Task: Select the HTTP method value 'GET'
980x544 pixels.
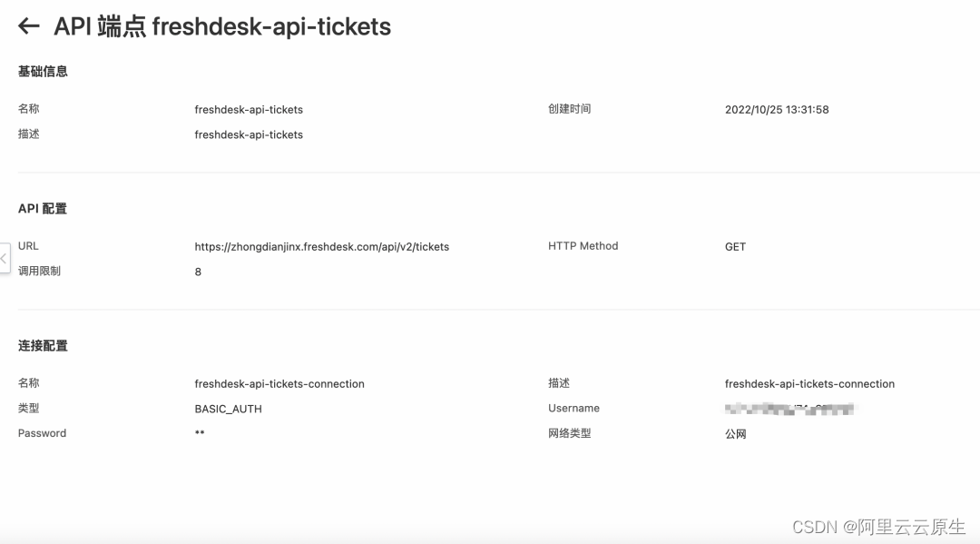Action: pos(735,246)
